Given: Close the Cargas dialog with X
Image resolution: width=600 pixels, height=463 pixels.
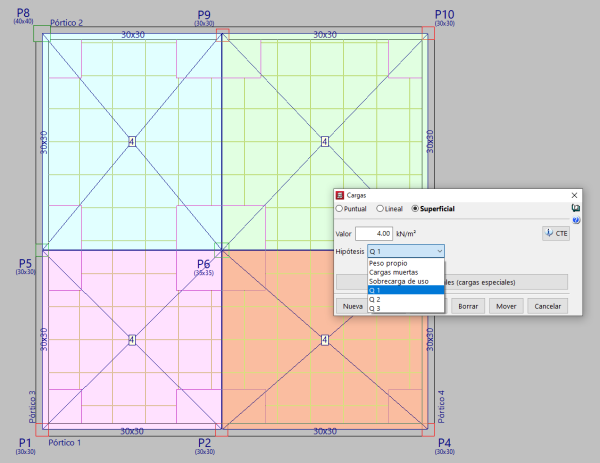Looking at the screenshot, I should click(x=574, y=196).
